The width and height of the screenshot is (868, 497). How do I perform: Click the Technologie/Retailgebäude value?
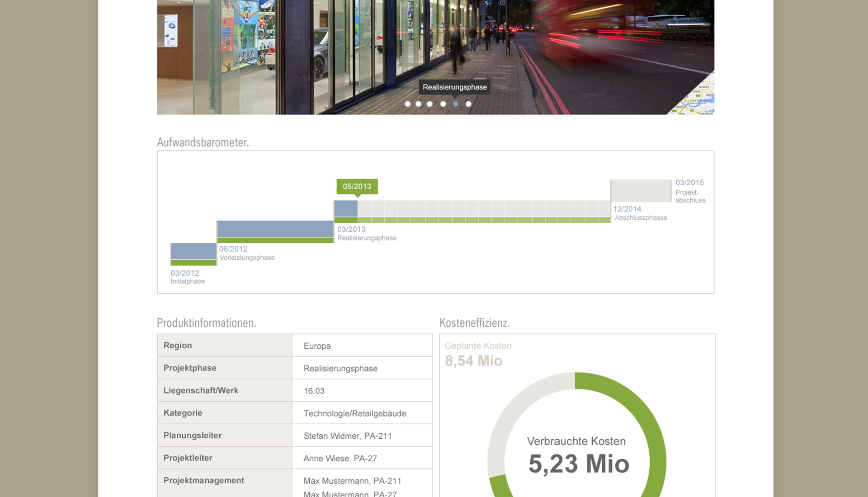[x=355, y=413]
